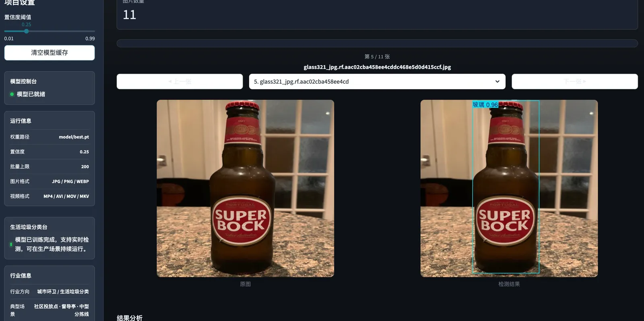Click the 结果分析 heading
644x321 pixels.
click(130, 318)
